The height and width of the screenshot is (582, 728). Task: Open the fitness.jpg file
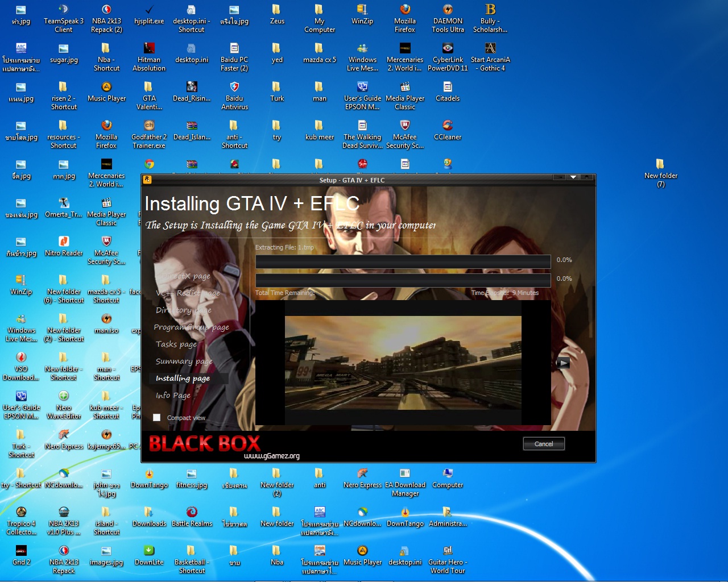tap(192, 479)
